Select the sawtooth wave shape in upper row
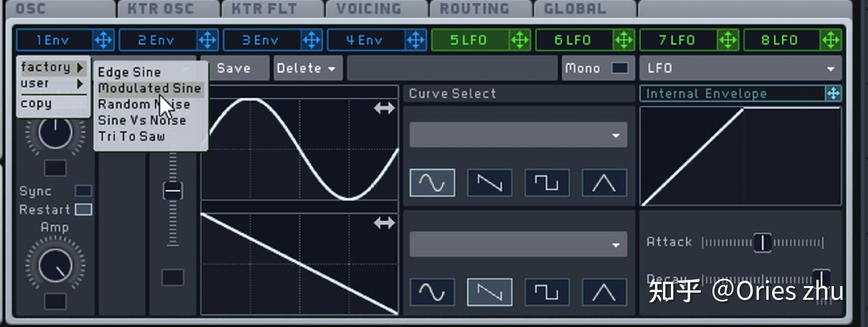This screenshot has width=868, height=327. 489,182
